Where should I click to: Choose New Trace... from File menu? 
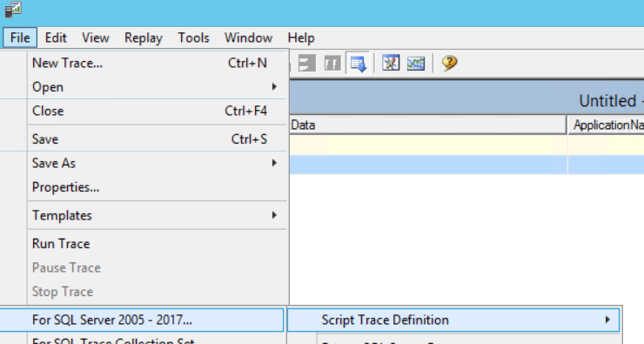(144, 63)
